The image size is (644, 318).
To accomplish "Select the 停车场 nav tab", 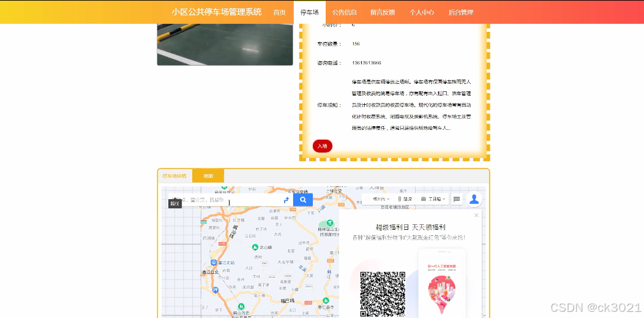I will (x=310, y=12).
